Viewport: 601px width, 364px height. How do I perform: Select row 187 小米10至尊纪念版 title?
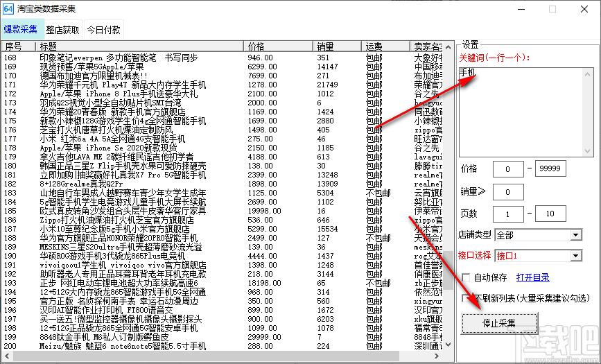point(114,229)
